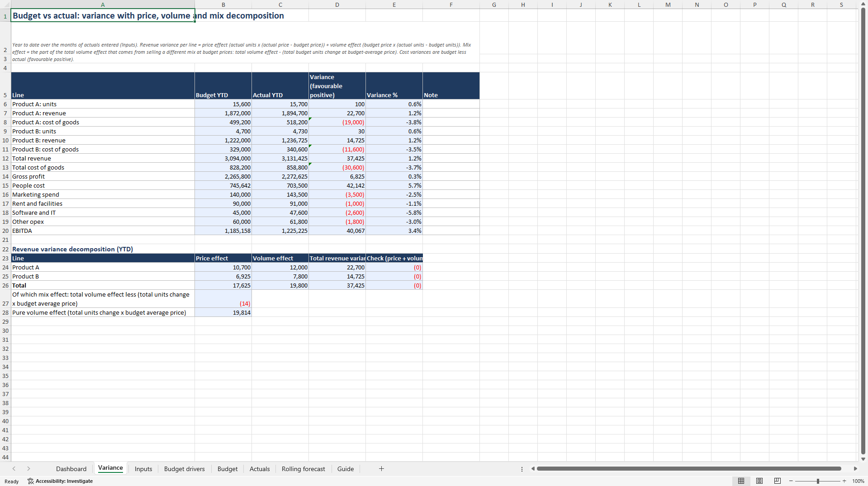
Task: Select Product A: revenue budget 1,872,000
Action: (223, 113)
